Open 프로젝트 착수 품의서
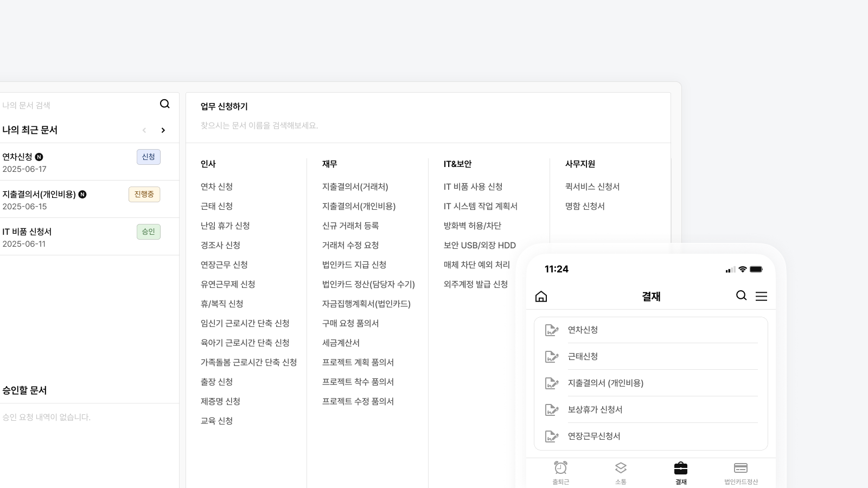This screenshot has height=488, width=868. click(358, 382)
